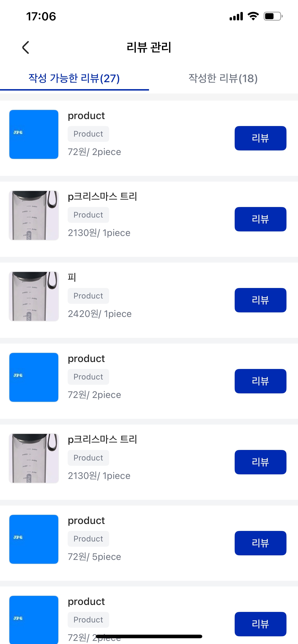Select the 작성 가능한 리뷰(27) tab
Viewport: 298px width, 644px height.
(74, 78)
